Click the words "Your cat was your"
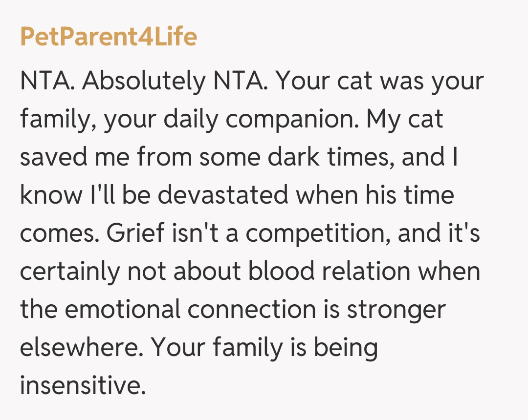 pos(380,82)
